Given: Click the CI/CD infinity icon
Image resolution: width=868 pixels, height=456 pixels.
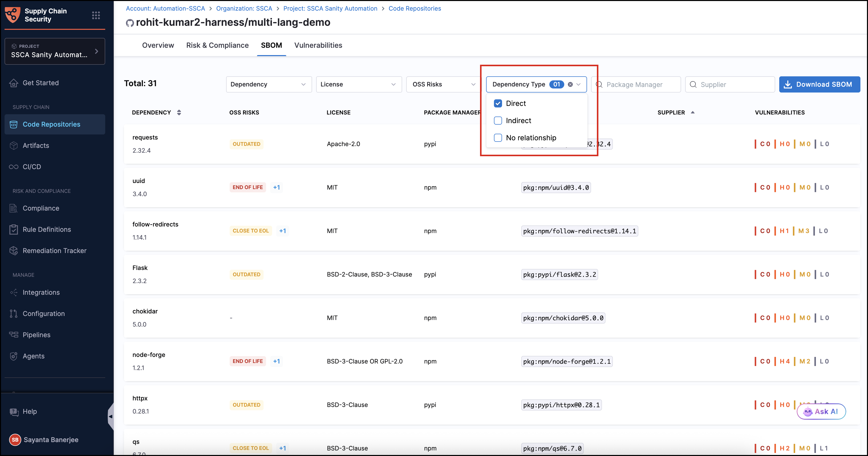Looking at the screenshot, I should [x=13, y=167].
